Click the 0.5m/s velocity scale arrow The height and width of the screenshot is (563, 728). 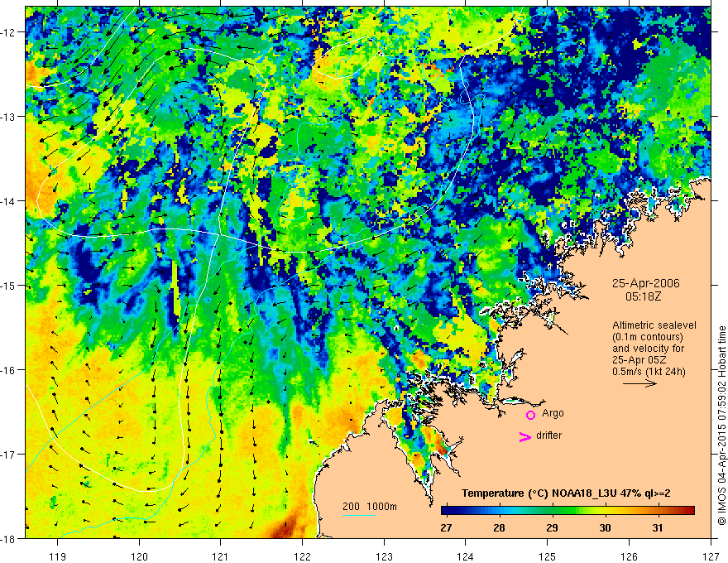point(639,383)
